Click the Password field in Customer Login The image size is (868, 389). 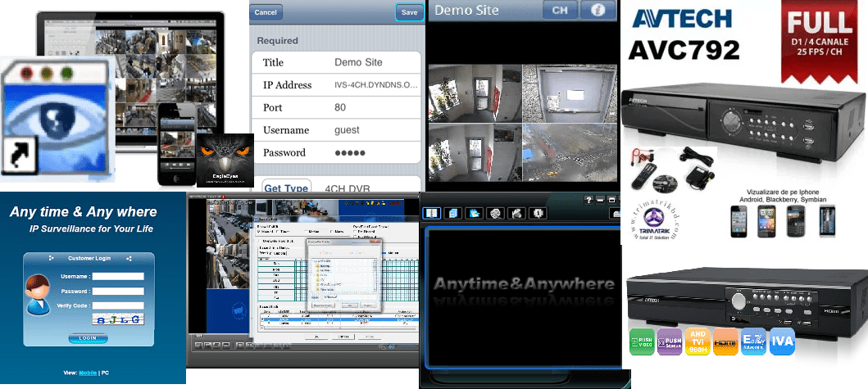point(119,291)
